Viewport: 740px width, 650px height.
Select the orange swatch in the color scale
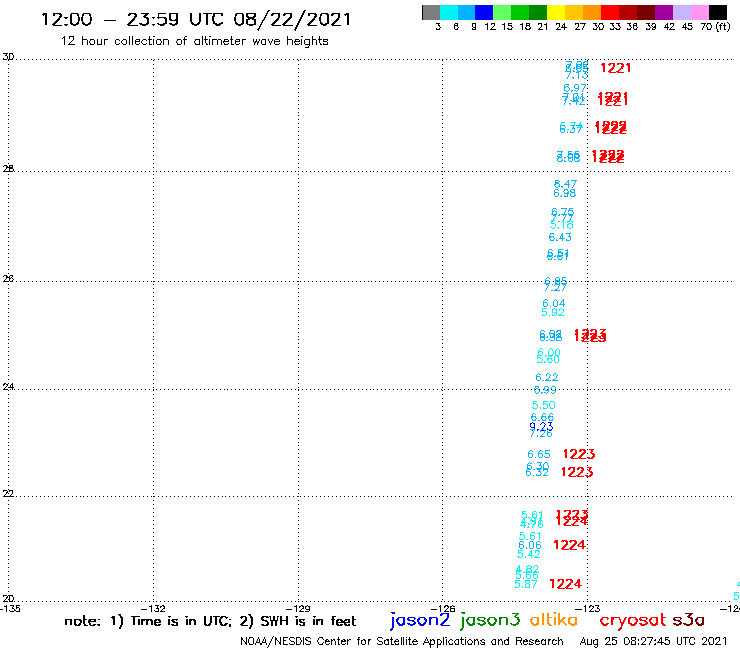pos(592,12)
